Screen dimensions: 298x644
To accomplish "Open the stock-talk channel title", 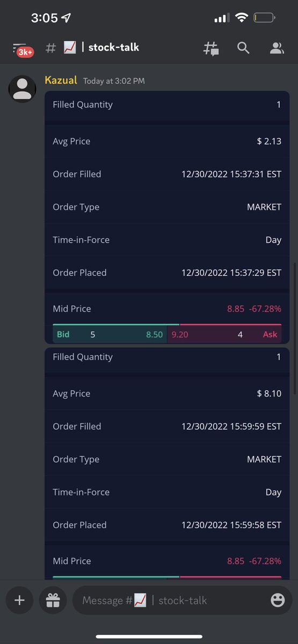I will [114, 47].
